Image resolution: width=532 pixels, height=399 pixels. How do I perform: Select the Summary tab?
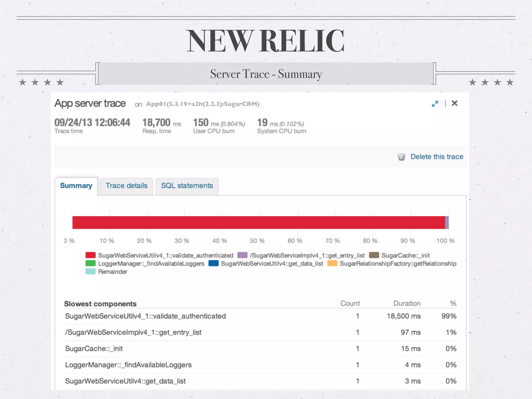pyautogui.click(x=76, y=186)
